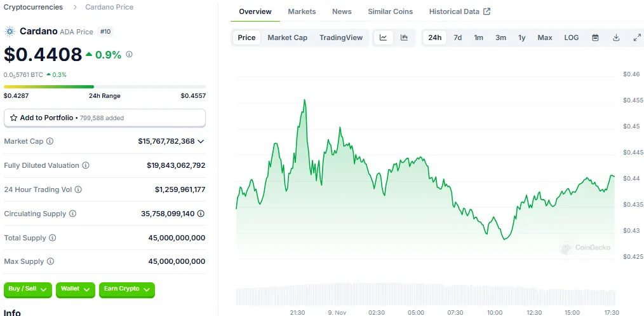This screenshot has width=644, height=316.
Task: Select the Market Cap chart toggle
Action: tap(288, 38)
